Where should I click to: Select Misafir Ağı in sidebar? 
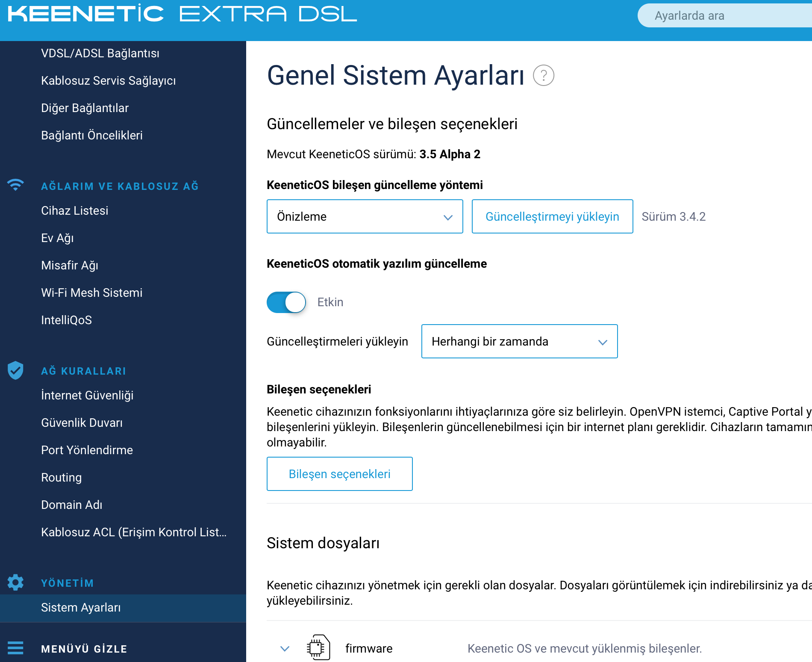coord(70,265)
